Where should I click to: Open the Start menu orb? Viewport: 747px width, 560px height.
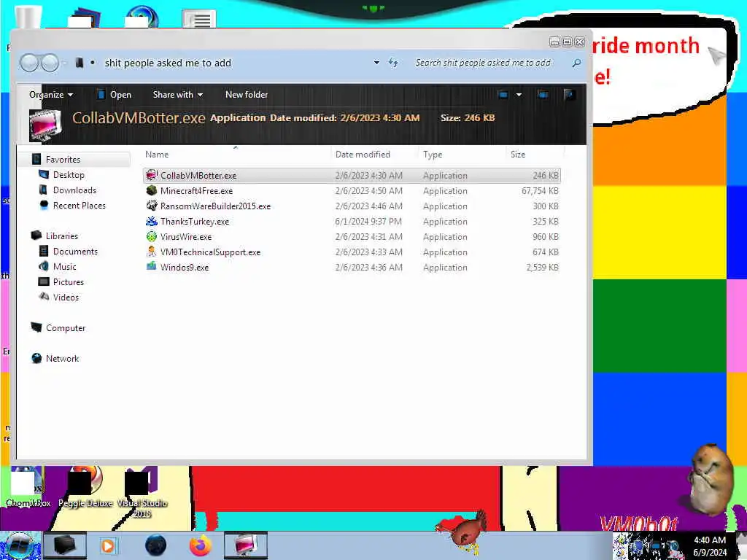point(19,545)
